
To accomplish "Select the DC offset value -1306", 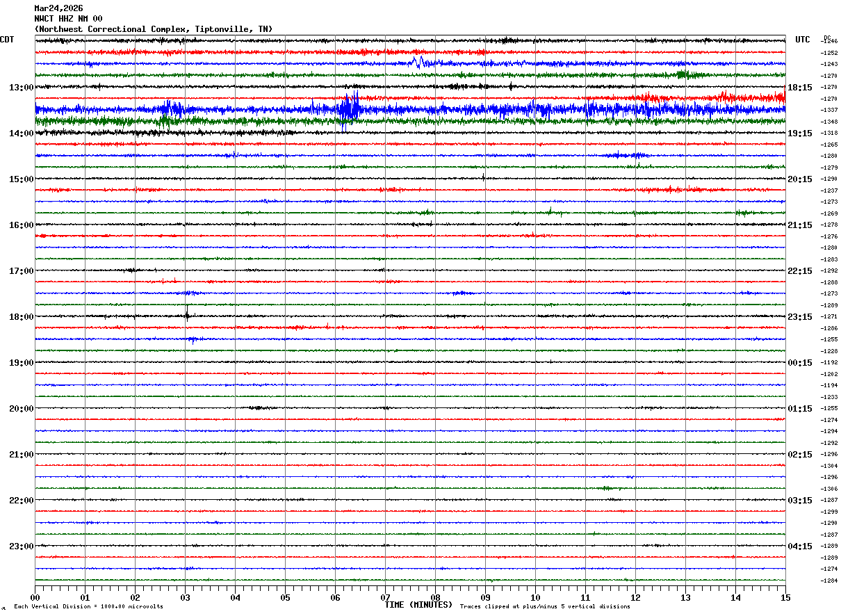I will tap(828, 489).
